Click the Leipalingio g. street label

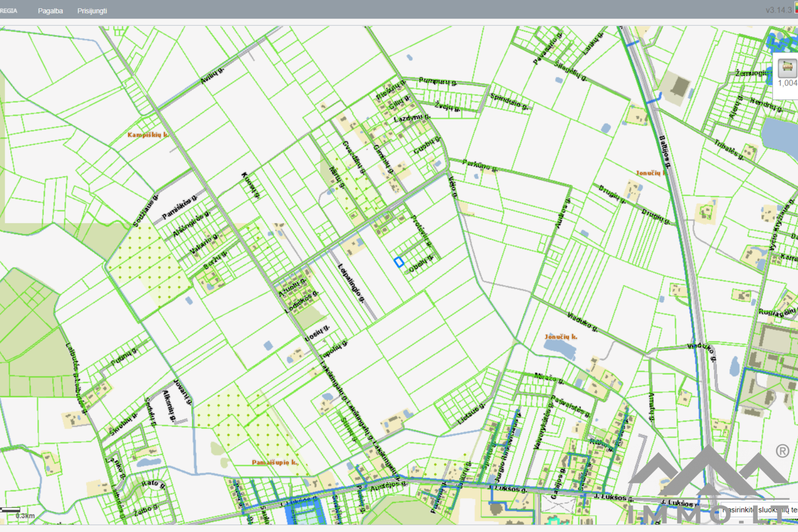[x=351, y=283]
